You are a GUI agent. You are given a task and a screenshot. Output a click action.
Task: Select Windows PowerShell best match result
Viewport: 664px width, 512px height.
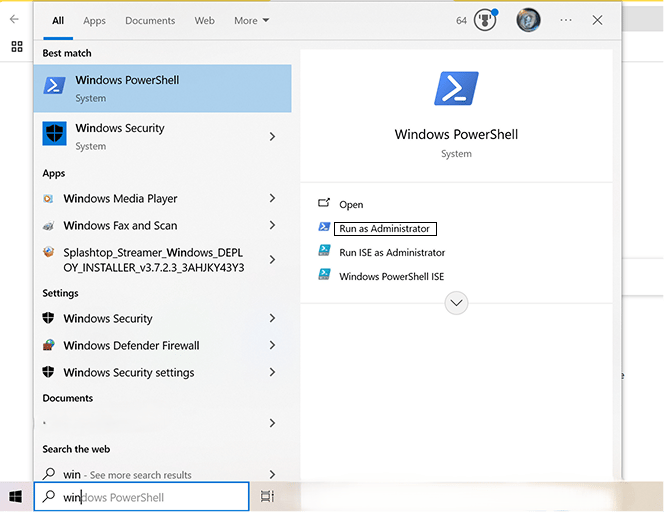tap(163, 89)
